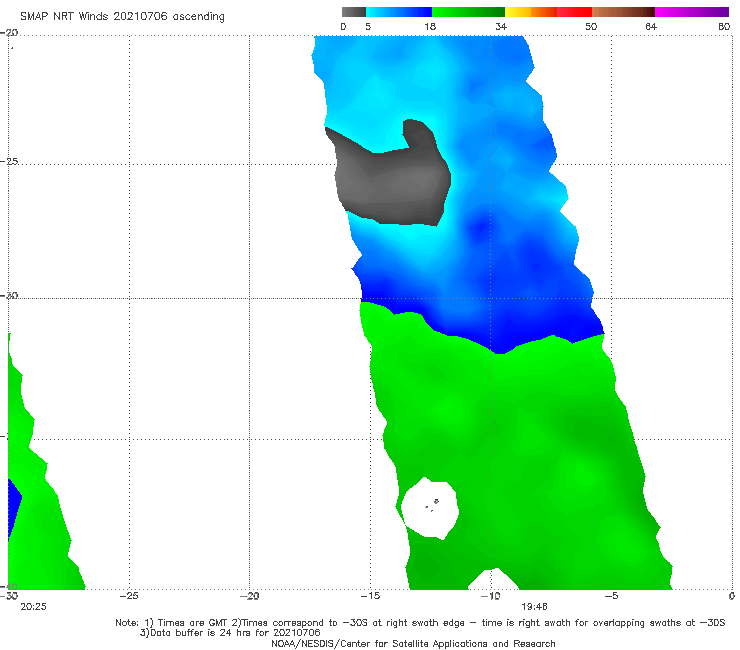The height and width of the screenshot is (650, 740).
Task: Click the latitude label '-25' on left axis
Action: point(9,161)
